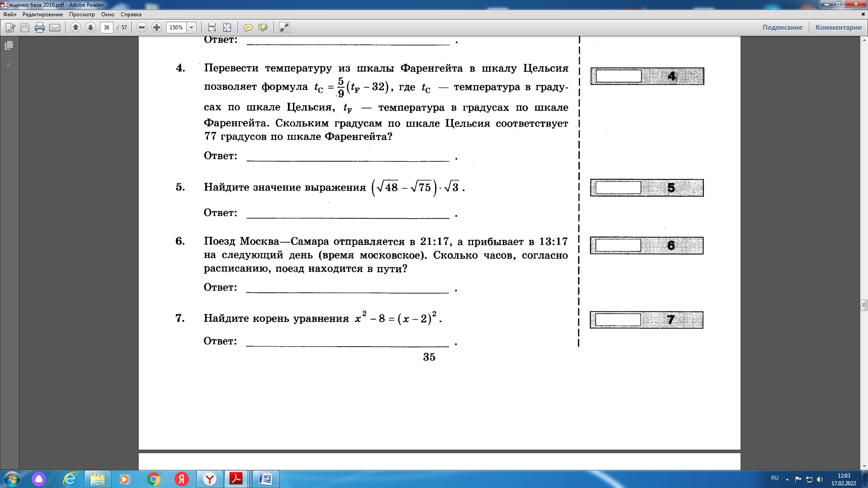The width and height of the screenshot is (868, 488).
Task: Open Action Center flag icon
Action: [798, 479]
